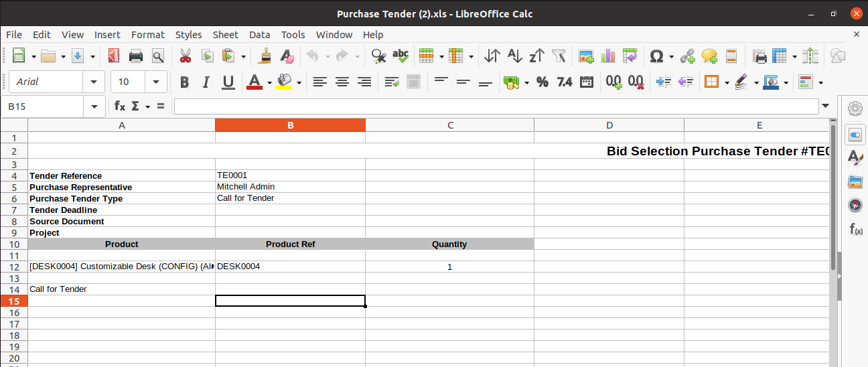This screenshot has height=367, width=868.
Task: Define Print Area icon
Action: (759, 56)
